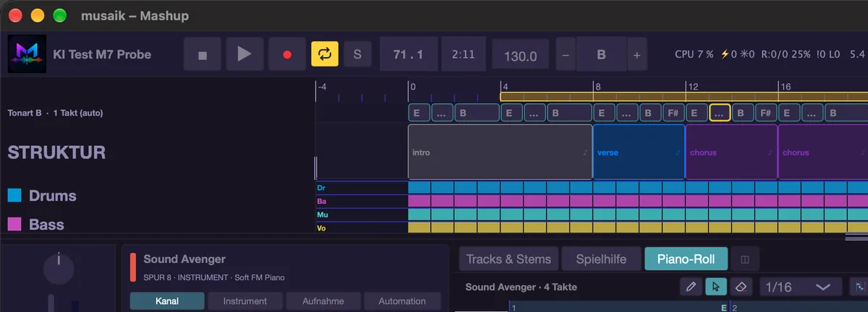Select the pencil draw tool
The image size is (868, 312).
691,287
